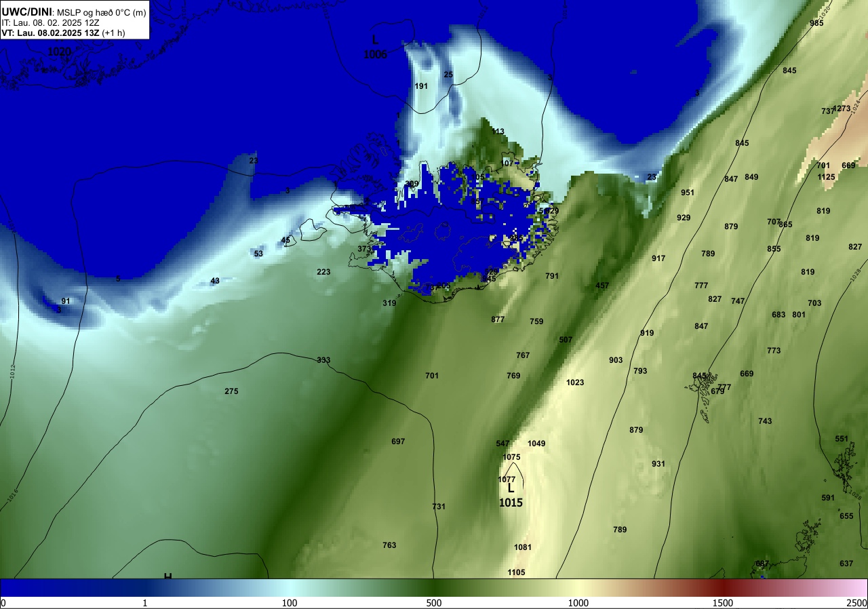Click the 1075 height value
The width and height of the screenshot is (868, 609).
[x=512, y=457]
